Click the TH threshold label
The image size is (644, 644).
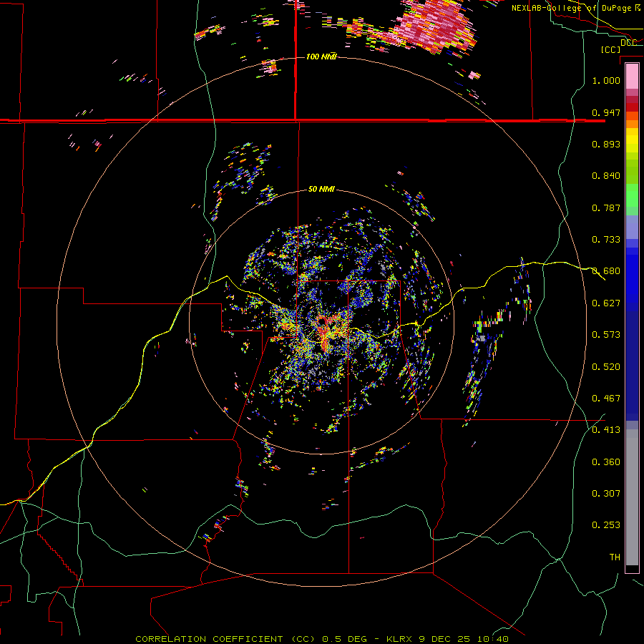[615, 557]
